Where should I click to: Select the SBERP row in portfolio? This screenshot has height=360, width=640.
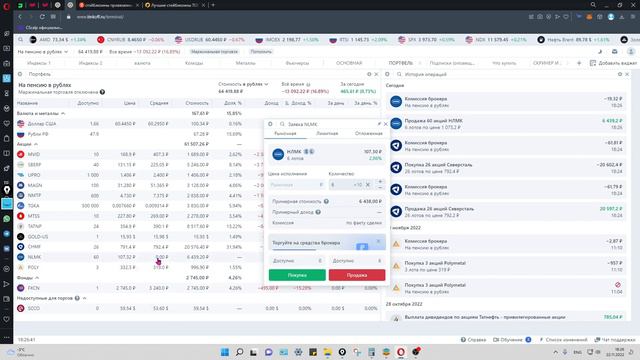point(198,164)
